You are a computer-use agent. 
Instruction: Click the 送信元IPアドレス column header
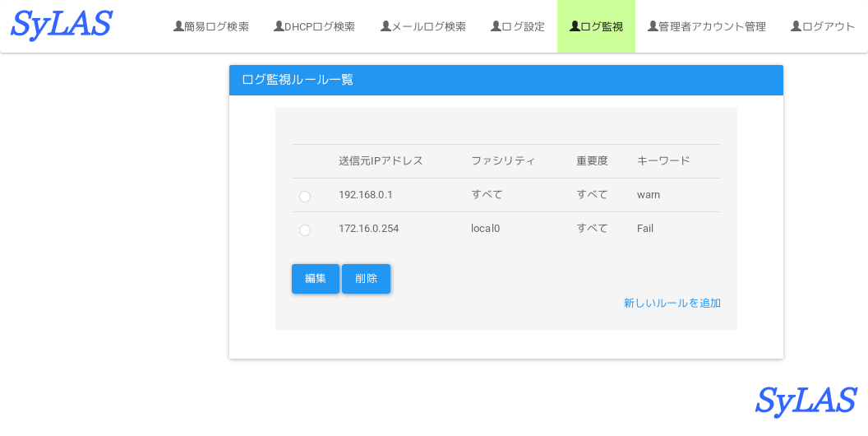[381, 161]
